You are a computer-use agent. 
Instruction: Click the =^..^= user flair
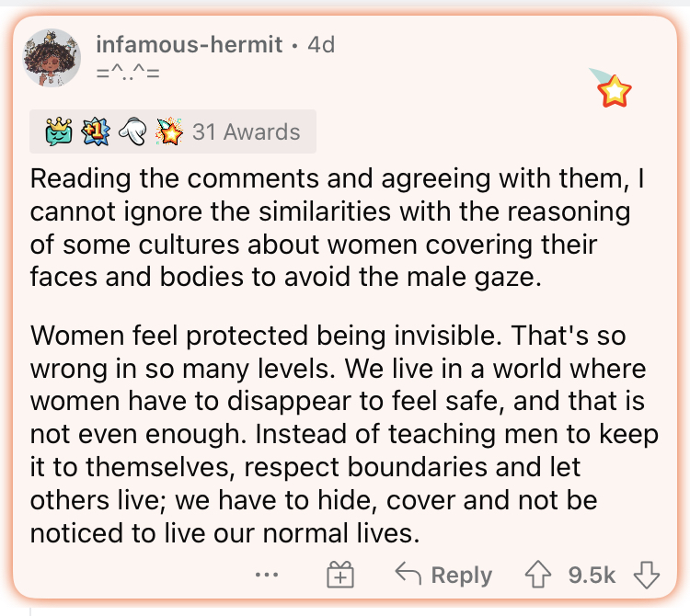pyautogui.click(x=128, y=72)
